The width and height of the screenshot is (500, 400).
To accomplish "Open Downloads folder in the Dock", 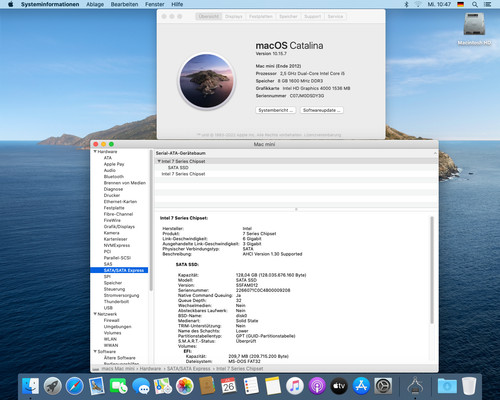I will (447, 386).
